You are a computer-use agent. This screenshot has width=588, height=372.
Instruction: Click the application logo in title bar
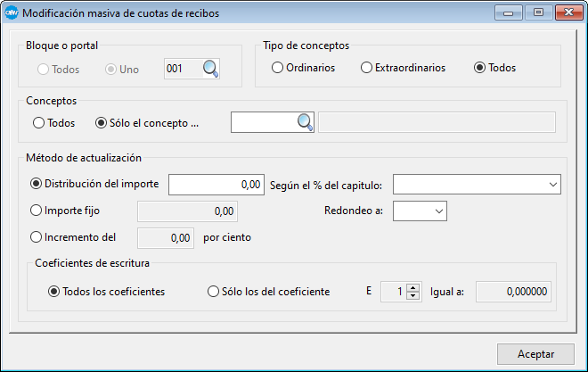(12, 13)
